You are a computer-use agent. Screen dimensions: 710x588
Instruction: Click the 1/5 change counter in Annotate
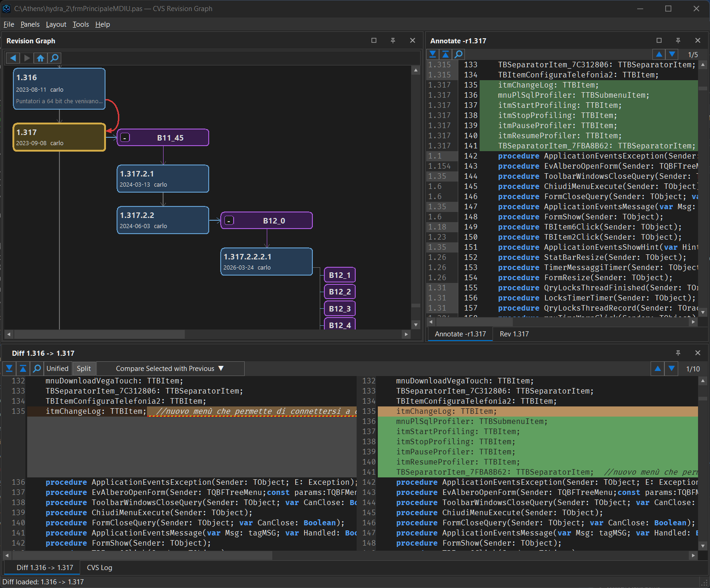[692, 55]
